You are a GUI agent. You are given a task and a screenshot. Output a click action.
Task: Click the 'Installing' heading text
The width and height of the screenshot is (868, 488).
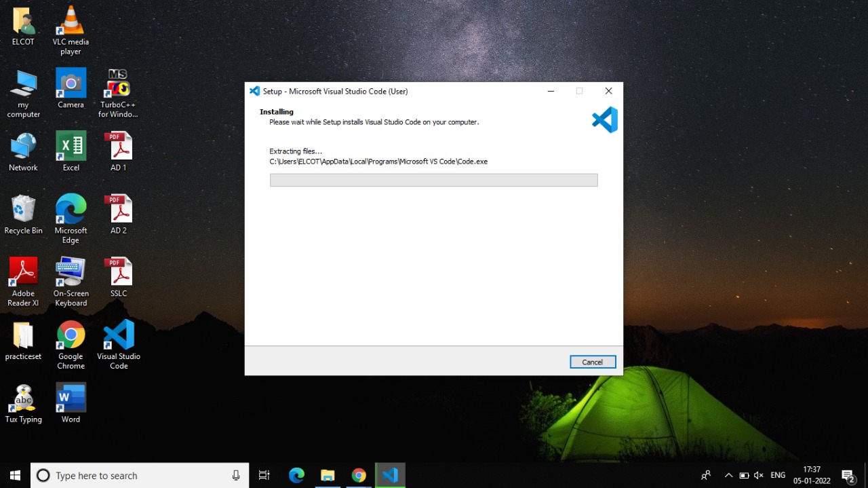point(277,112)
